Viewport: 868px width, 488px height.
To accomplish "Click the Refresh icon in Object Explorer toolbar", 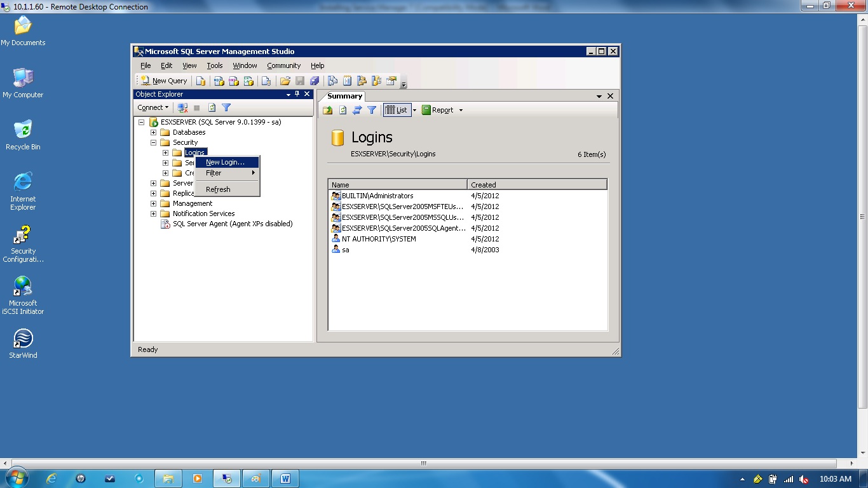I will [212, 107].
